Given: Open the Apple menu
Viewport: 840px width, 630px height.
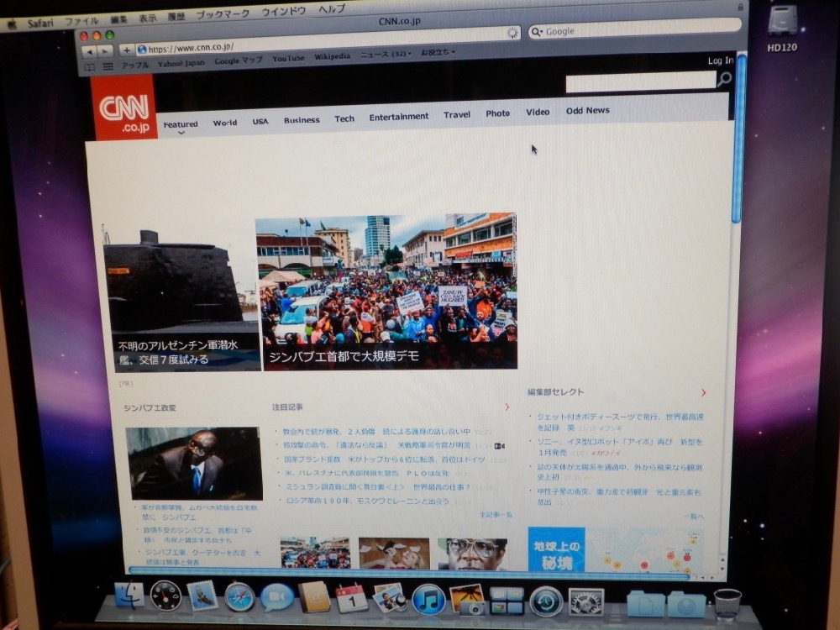Looking at the screenshot, I should (x=13, y=24).
